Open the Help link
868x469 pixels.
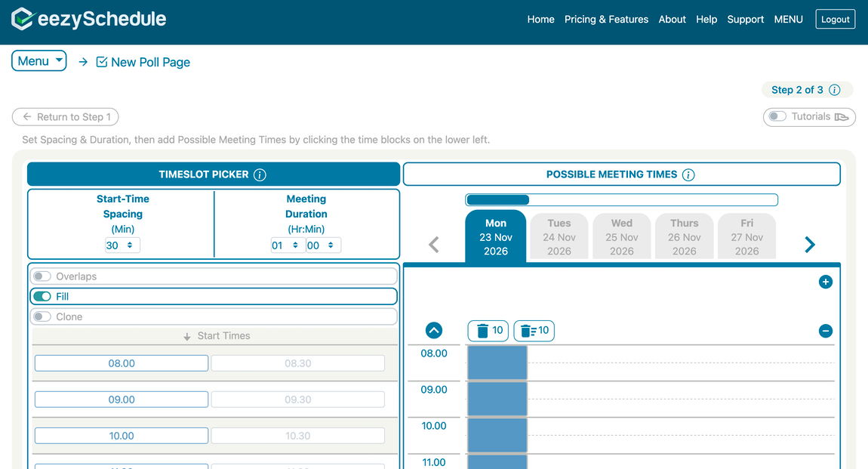click(706, 20)
